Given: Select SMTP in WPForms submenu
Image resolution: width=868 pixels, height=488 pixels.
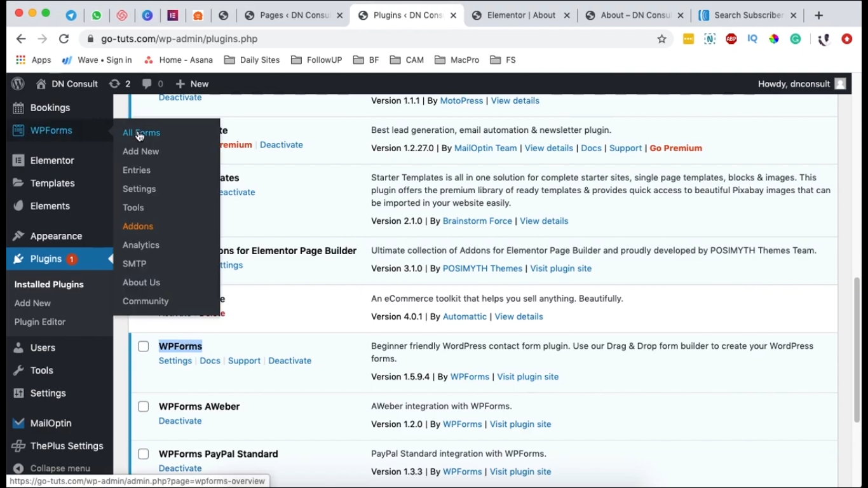Looking at the screenshot, I should tap(135, 264).
